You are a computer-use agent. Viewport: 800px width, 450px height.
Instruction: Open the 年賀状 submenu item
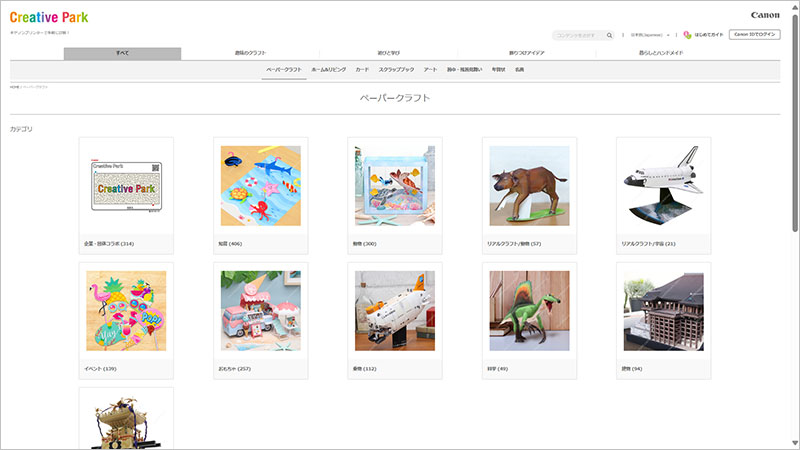(x=498, y=70)
